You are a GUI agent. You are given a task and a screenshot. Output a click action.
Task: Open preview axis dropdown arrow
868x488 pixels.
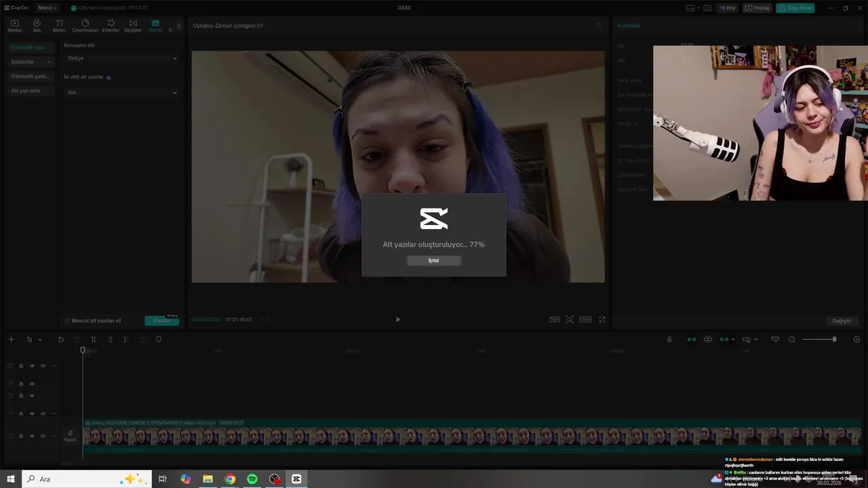pos(755,340)
